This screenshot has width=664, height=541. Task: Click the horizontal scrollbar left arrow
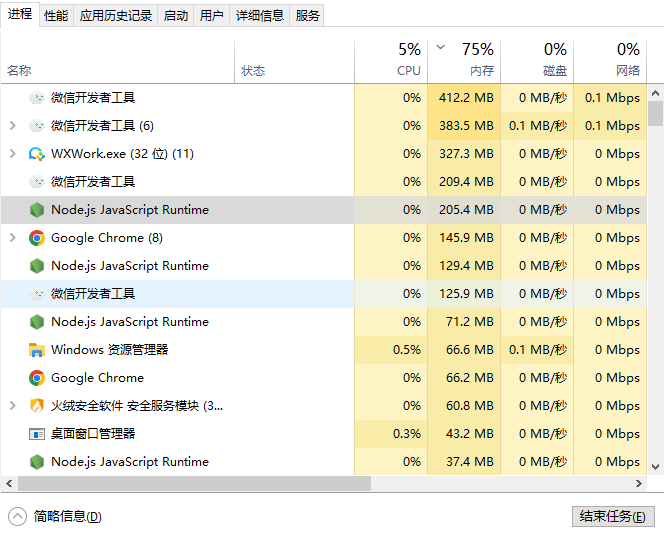pyautogui.click(x=9, y=483)
